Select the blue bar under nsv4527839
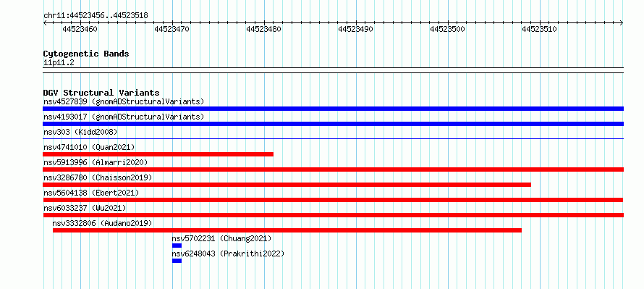The height and width of the screenshot is (289, 644). 333,109
